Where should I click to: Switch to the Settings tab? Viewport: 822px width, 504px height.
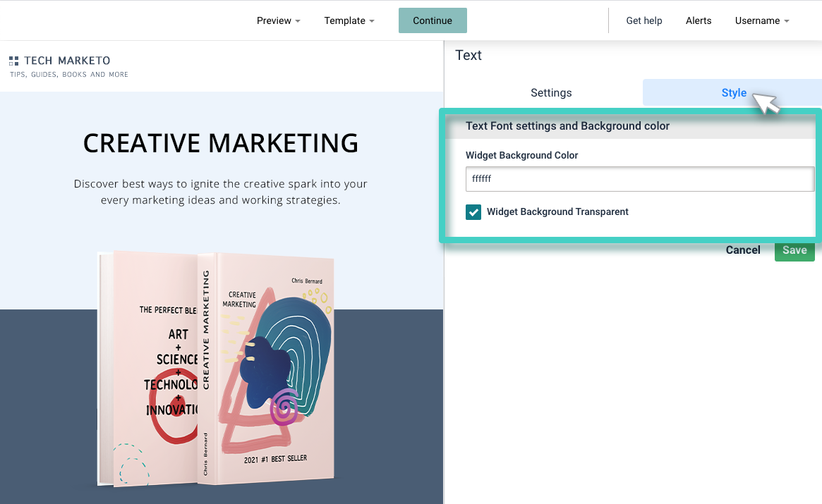point(551,93)
